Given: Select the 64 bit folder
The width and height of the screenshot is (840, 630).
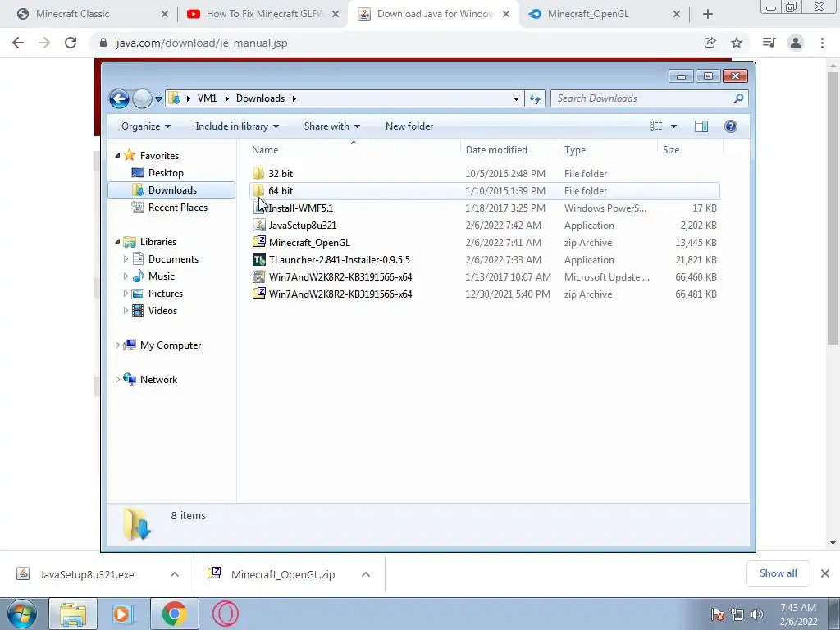Looking at the screenshot, I should [484, 190].
